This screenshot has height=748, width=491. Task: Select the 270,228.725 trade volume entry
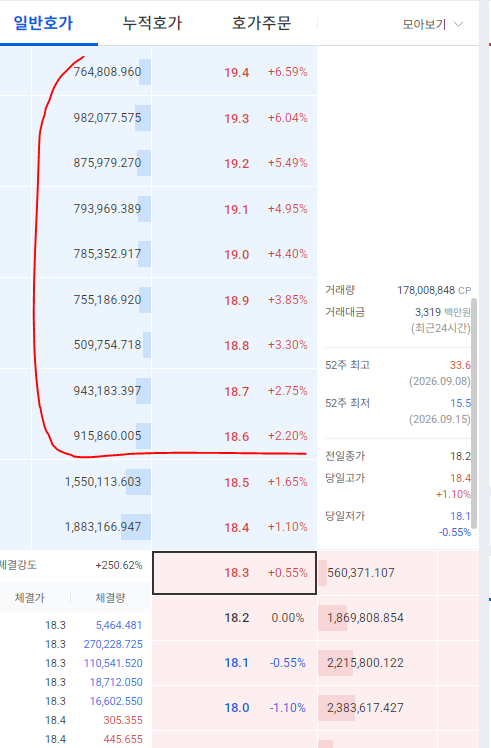pos(113,644)
